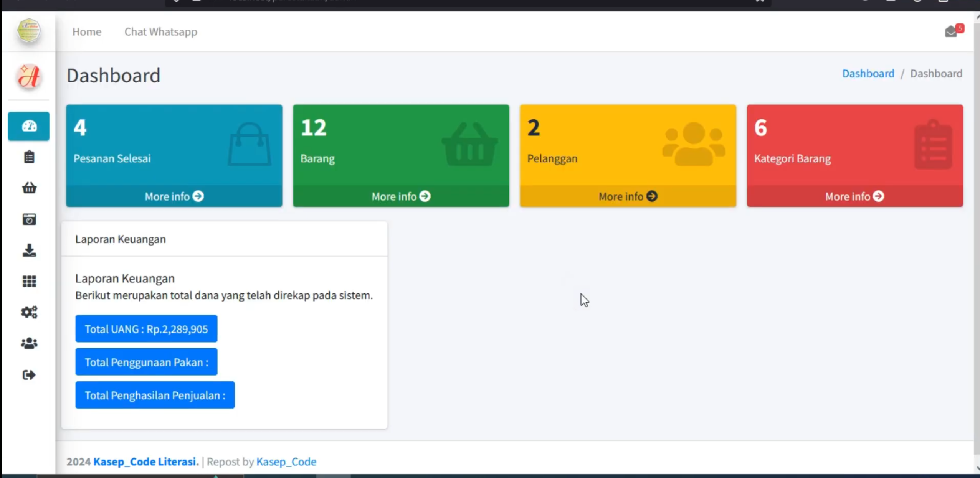The image size is (980, 478).
Task: Select the users group sidebar icon
Action: 29,343
